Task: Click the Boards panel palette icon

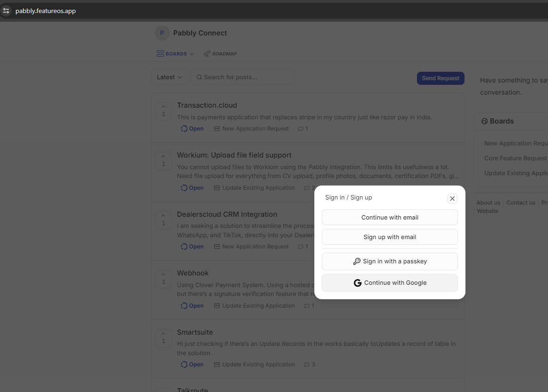Action: pos(485,121)
